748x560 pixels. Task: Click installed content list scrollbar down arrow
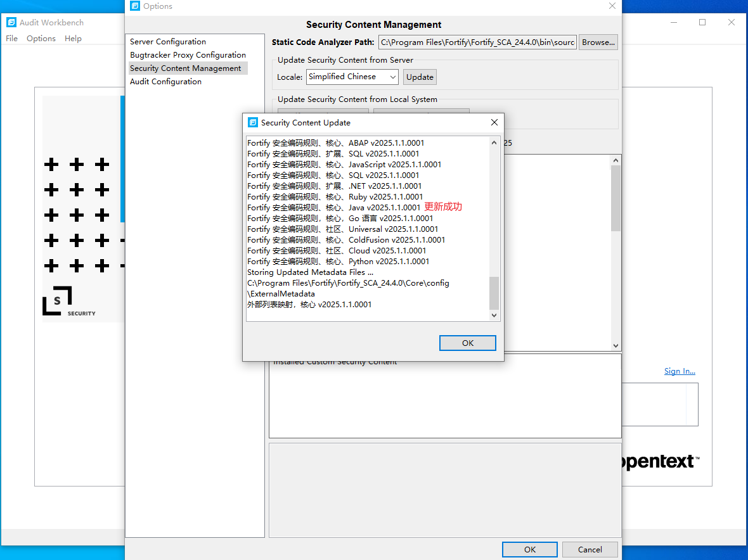coord(616,345)
